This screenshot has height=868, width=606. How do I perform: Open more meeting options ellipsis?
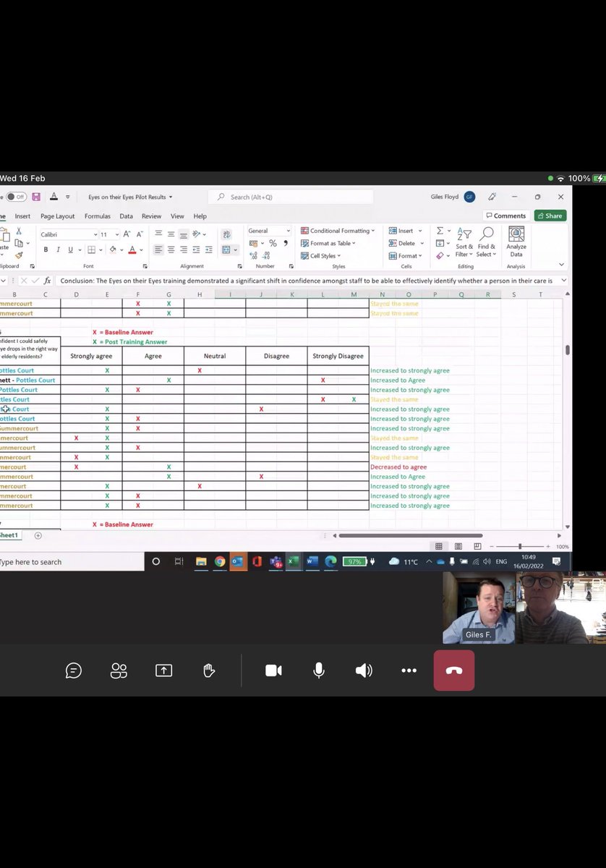(x=409, y=671)
